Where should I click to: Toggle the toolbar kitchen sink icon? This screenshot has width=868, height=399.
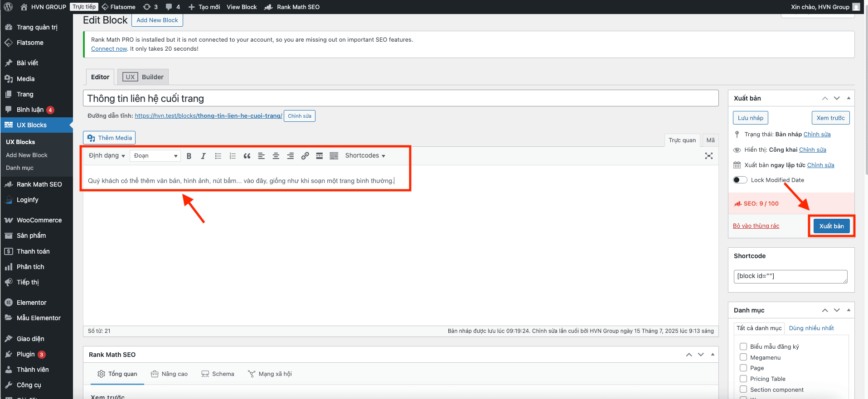pos(334,156)
